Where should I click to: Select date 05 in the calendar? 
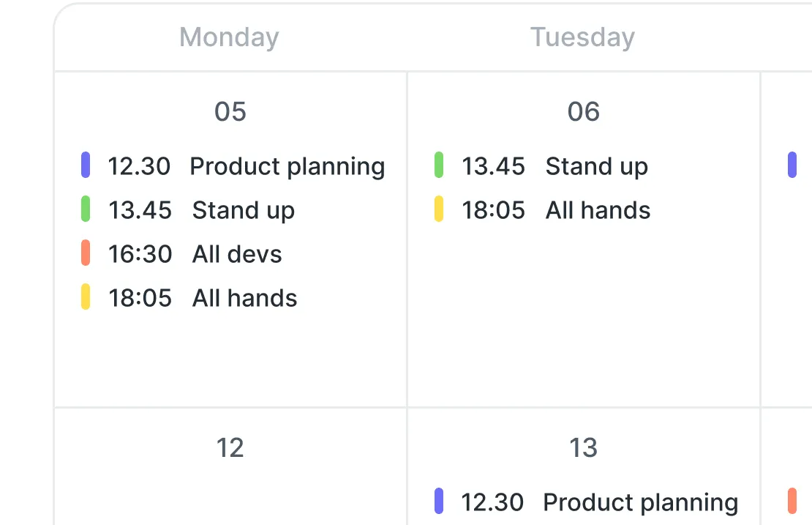230,111
